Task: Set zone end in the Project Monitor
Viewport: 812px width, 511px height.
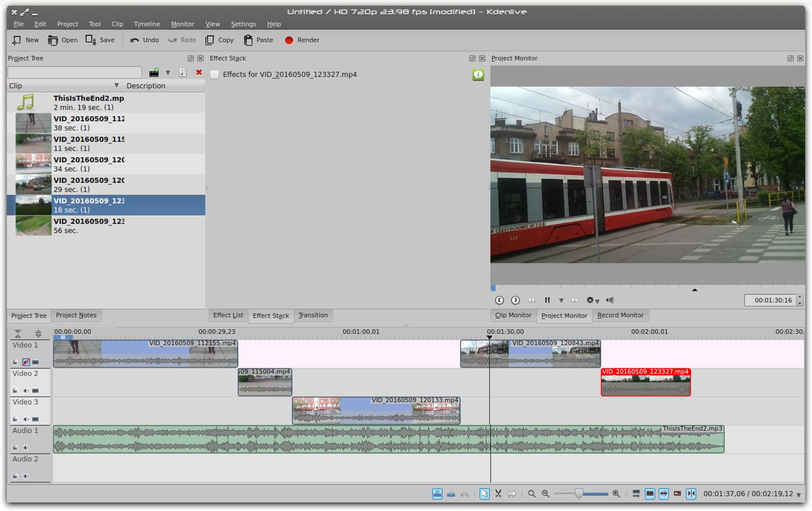Action: click(x=515, y=300)
